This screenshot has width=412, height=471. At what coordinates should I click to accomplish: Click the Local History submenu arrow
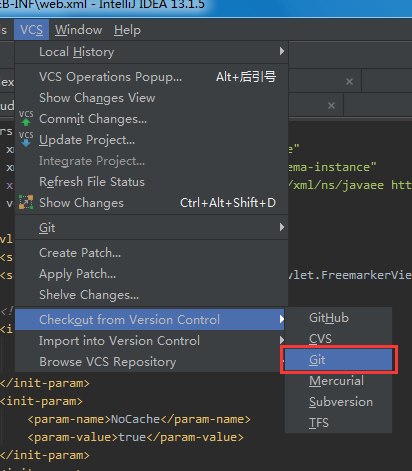tap(282, 51)
